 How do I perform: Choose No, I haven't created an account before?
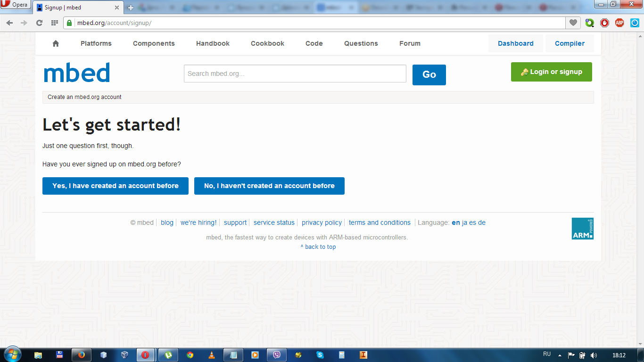click(269, 186)
